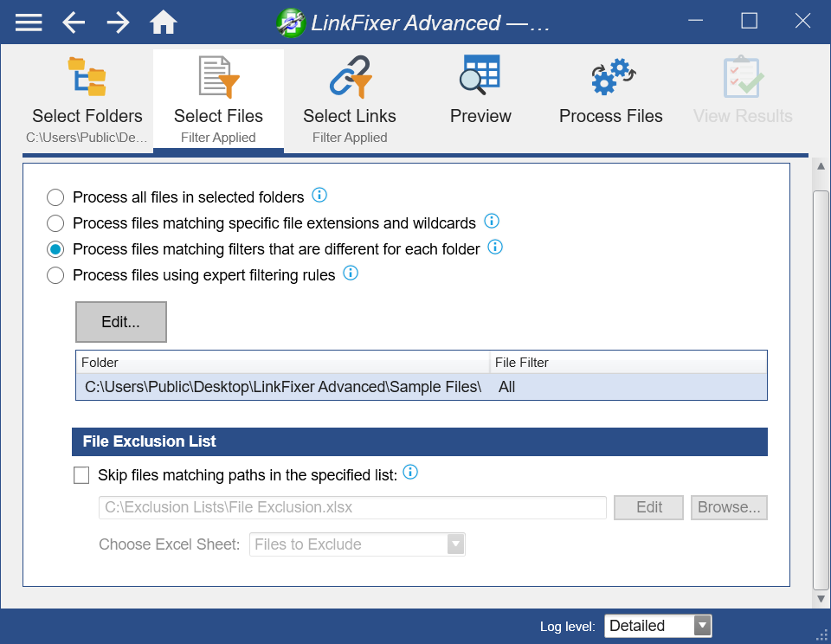
Task: Click the Edit... button above the folder table
Action: pos(121,322)
